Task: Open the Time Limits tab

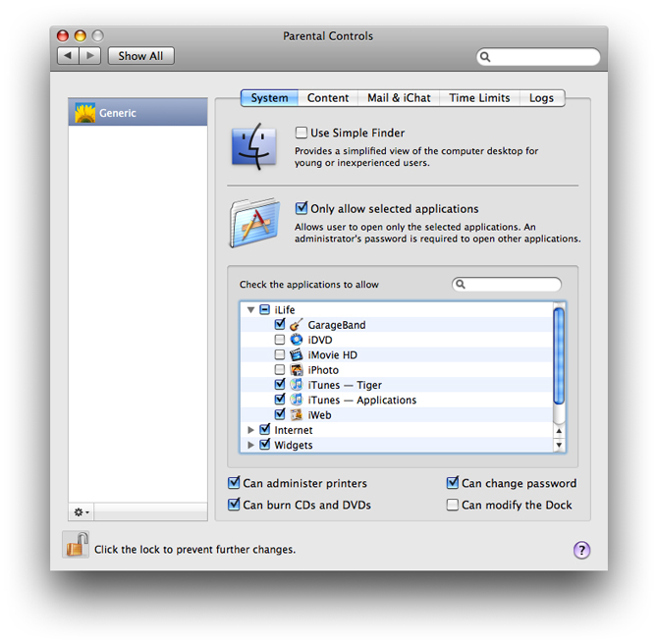Action: 479,98
